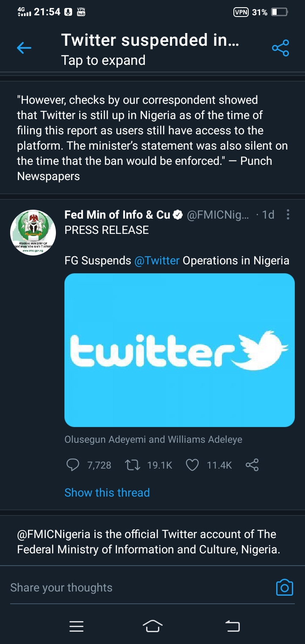Viewport: 305px width, 644px height.
Task: Tap Android back navigation button
Action: (232, 626)
